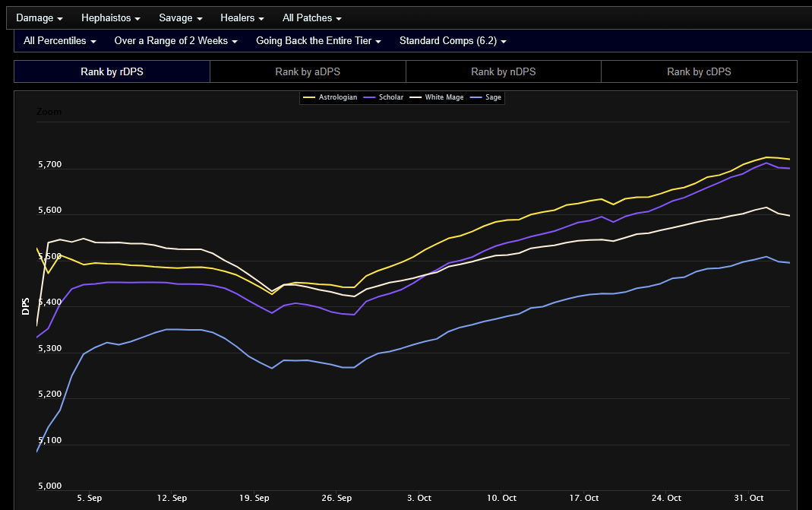Click the 5,700 y-axis value

(x=49, y=165)
